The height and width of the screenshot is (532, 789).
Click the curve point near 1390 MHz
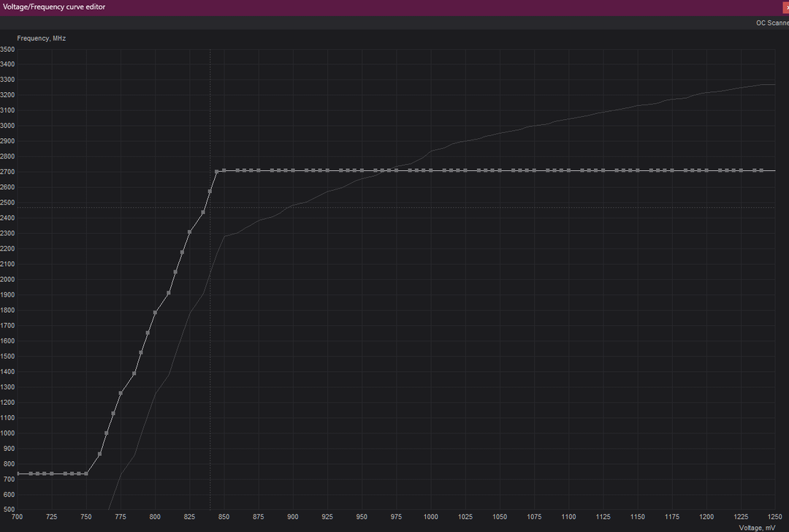134,373
